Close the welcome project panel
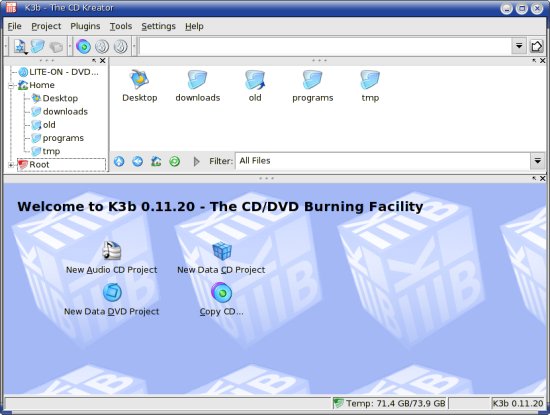The width and height of the screenshot is (550, 415). [x=542, y=179]
